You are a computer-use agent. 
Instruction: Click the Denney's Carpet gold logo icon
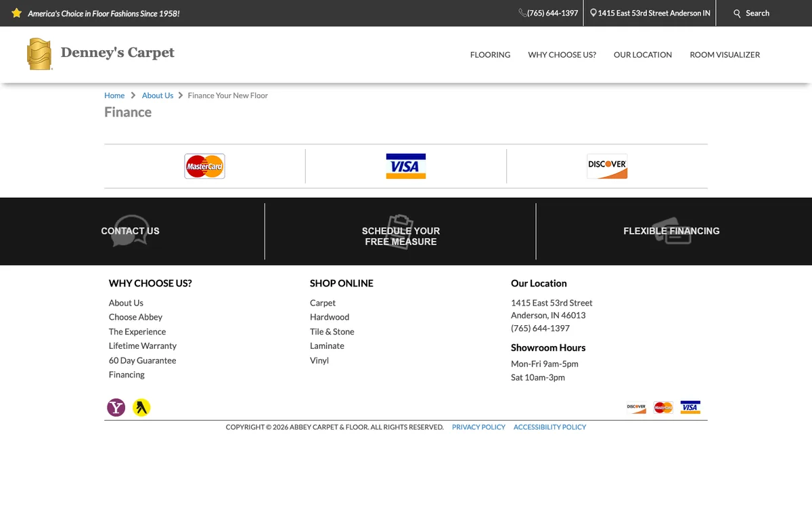click(39, 54)
